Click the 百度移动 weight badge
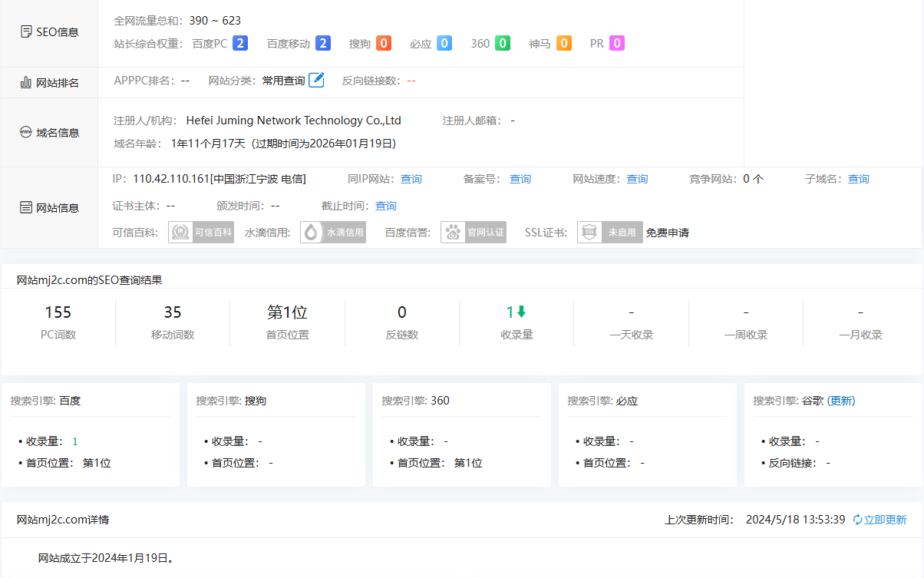Image resolution: width=924 pixels, height=578 pixels. point(323,44)
